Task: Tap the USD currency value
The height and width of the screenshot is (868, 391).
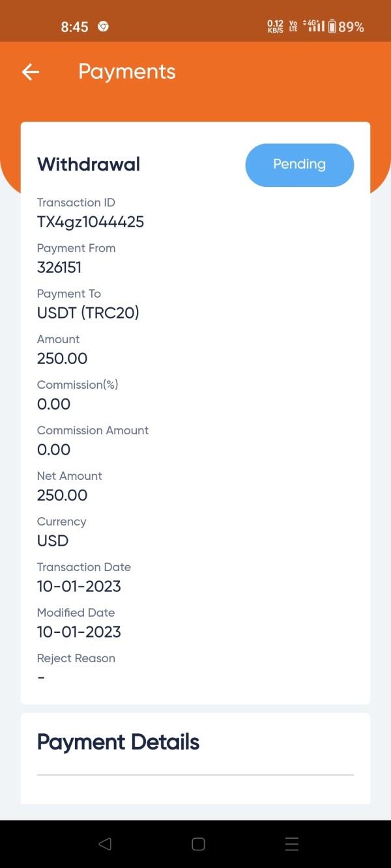Action: pyautogui.click(x=53, y=541)
